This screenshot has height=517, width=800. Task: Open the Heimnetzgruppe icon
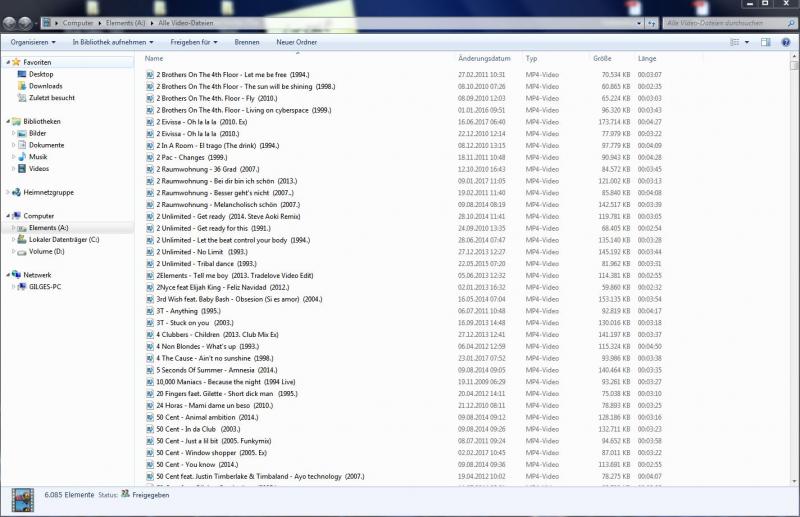tap(16, 192)
